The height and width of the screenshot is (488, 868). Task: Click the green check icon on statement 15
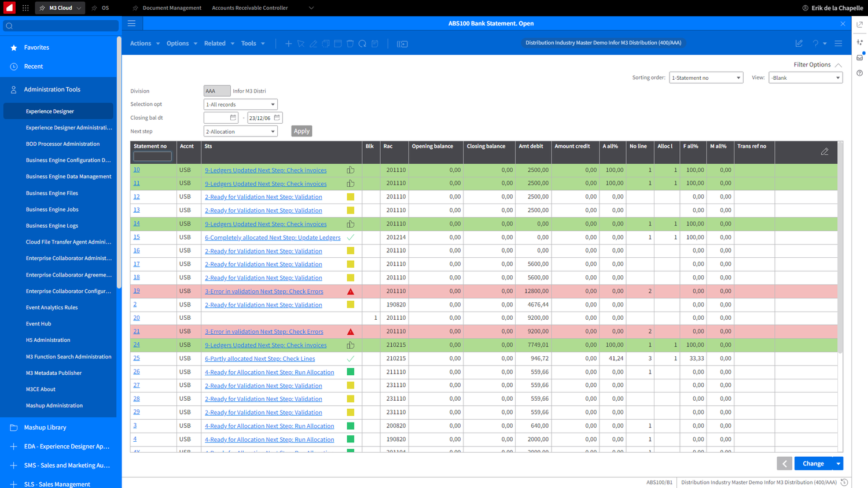point(350,237)
